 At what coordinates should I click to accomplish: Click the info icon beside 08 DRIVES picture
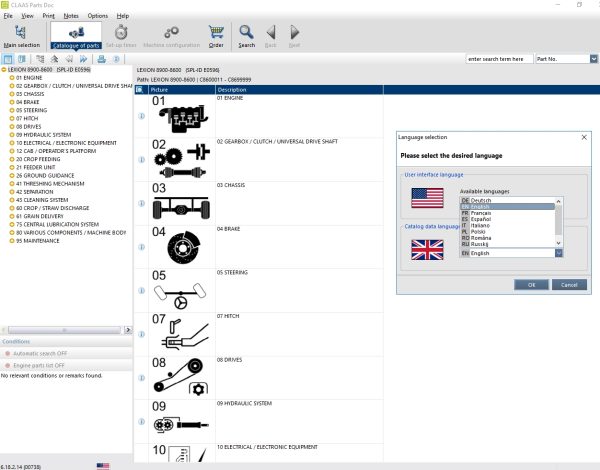point(141,378)
